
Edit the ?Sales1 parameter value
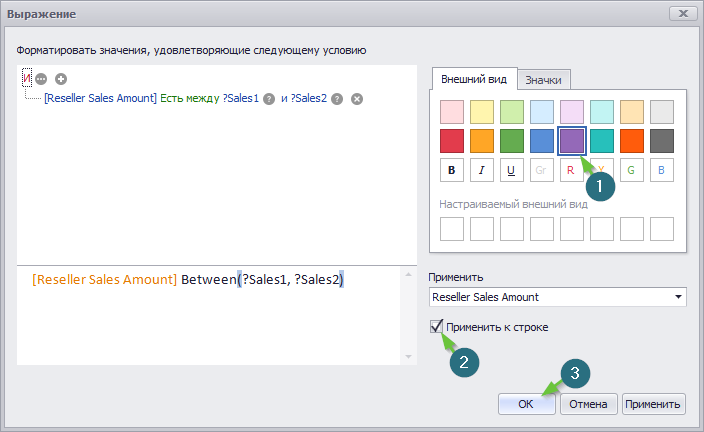point(241,98)
